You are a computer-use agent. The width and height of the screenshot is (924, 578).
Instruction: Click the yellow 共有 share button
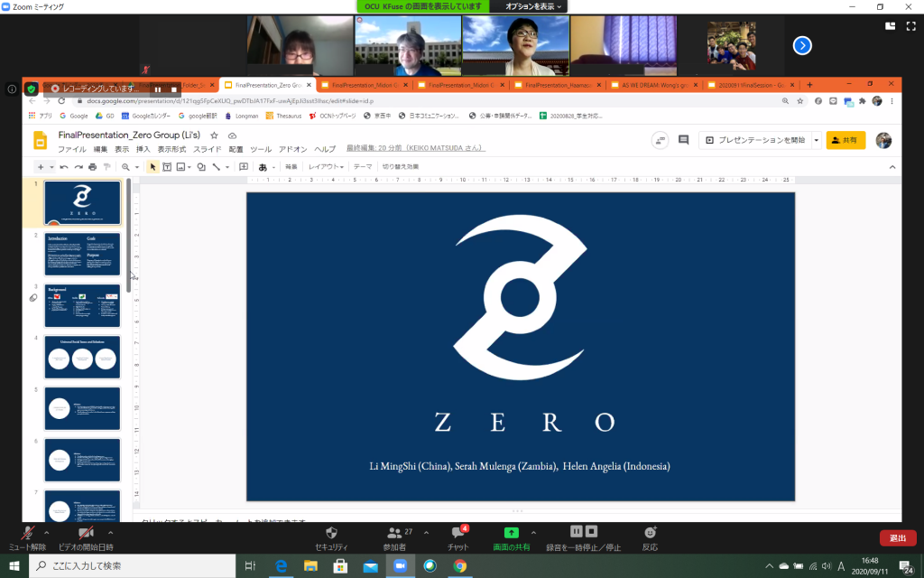point(845,140)
